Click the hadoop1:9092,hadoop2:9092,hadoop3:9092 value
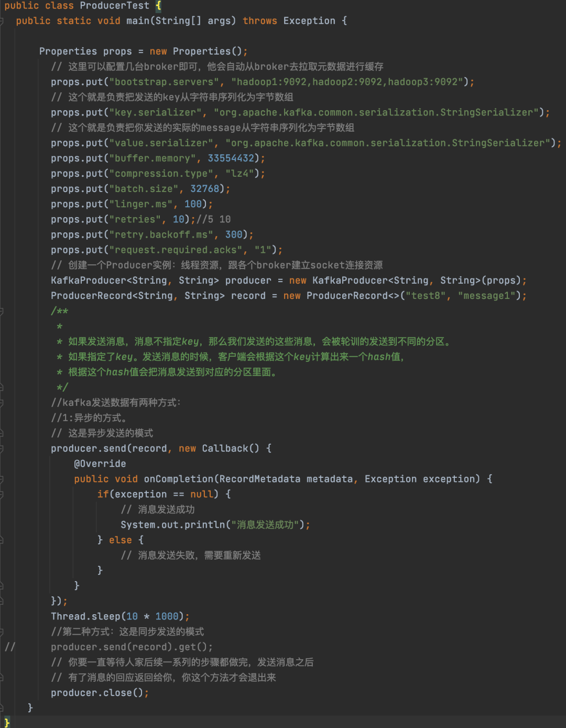Viewport: 566px width, 728px height. (x=347, y=82)
